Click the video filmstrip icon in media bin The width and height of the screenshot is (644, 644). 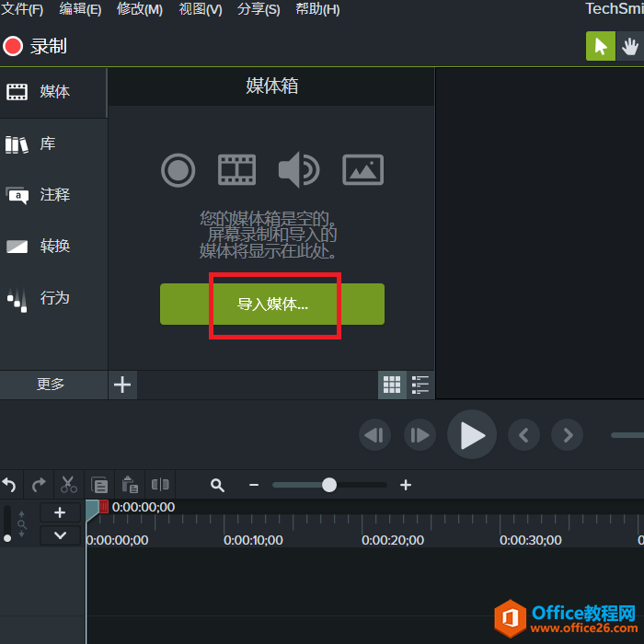point(236,169)
